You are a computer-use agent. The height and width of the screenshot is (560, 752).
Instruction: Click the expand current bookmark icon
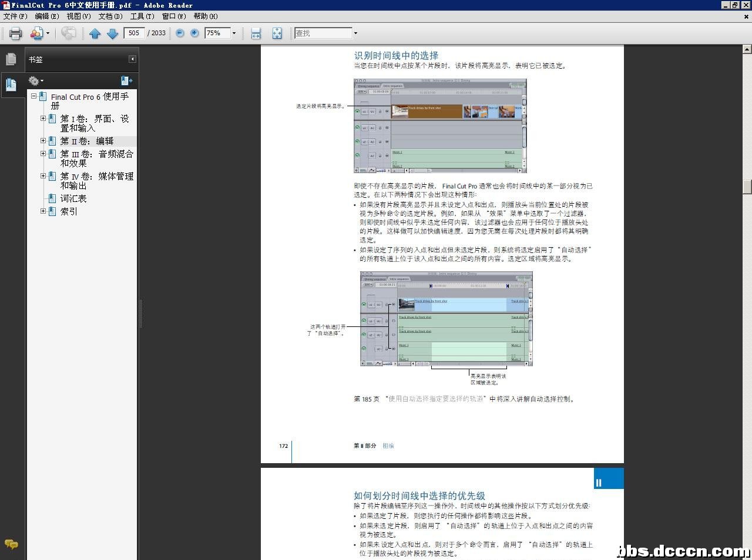point(126,81)
